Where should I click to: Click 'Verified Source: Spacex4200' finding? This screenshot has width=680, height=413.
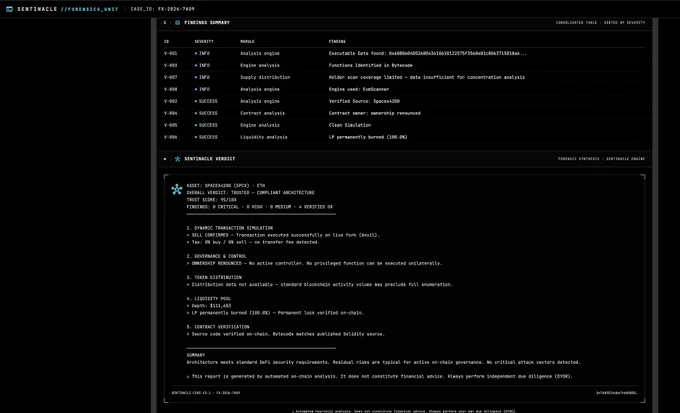coord(364,101)
